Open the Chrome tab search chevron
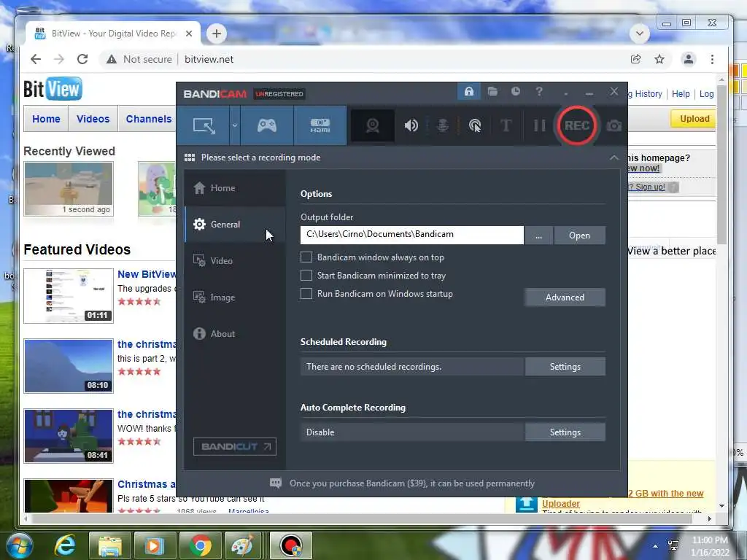Screen dimensions: 747x560 coord(639,34)
